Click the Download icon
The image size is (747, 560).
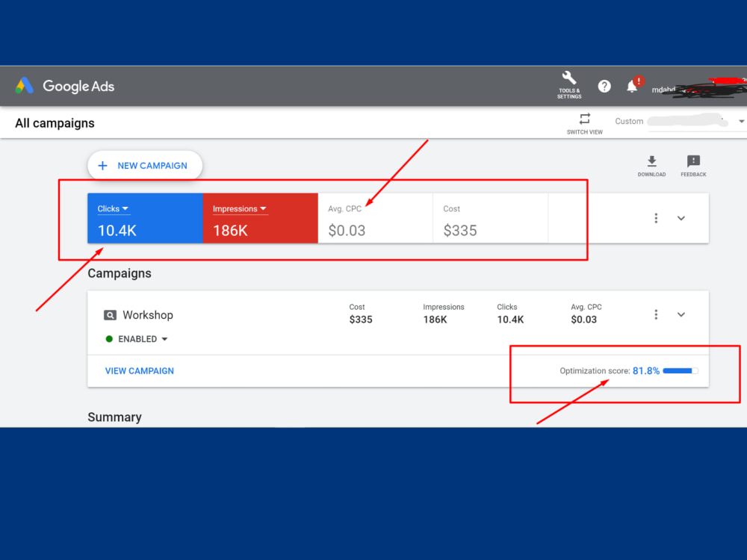[x=651, y=161]
